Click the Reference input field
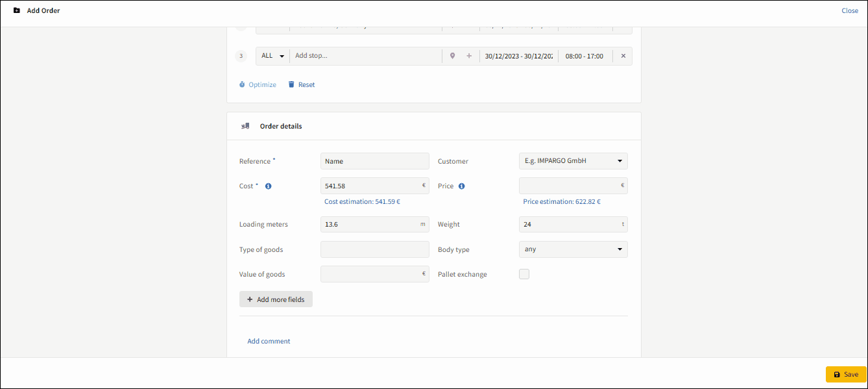The height and width of the screenshot is (389, 868). coord(375,161)
